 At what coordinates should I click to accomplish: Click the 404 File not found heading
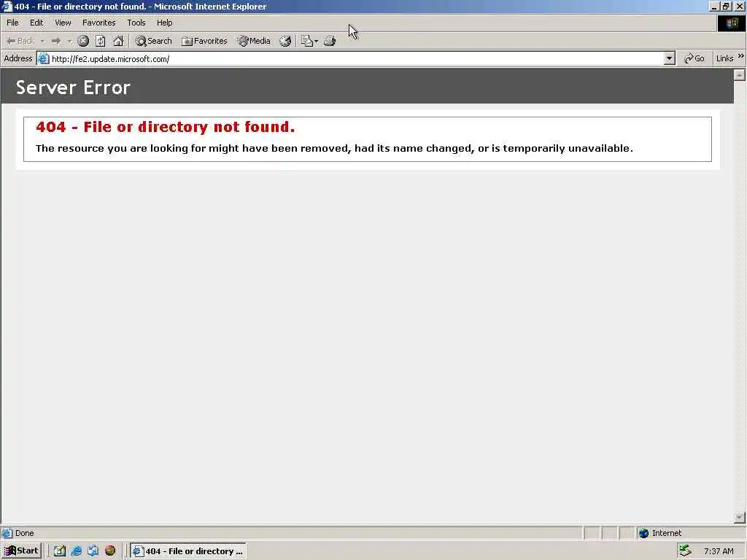(166, 127)
